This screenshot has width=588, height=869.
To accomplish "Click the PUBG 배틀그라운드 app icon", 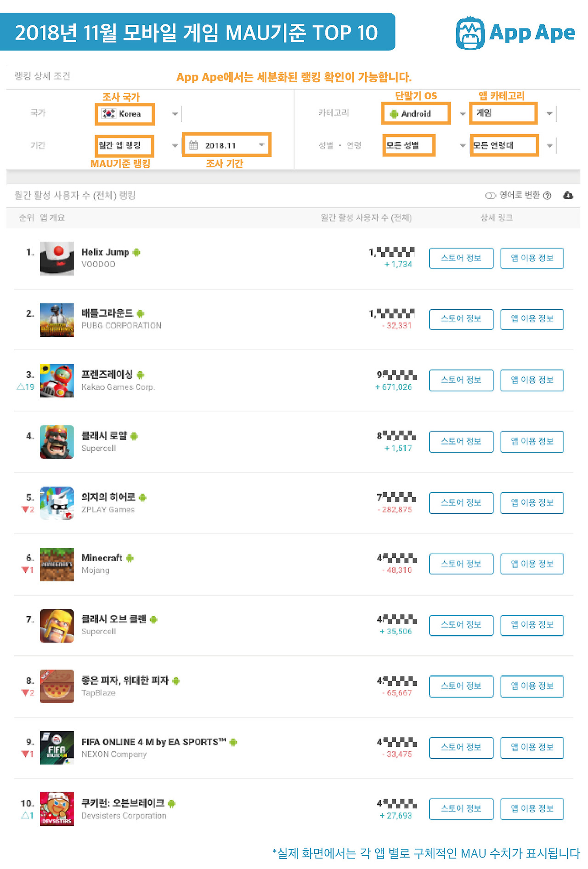I will click(x=57, y=320).
